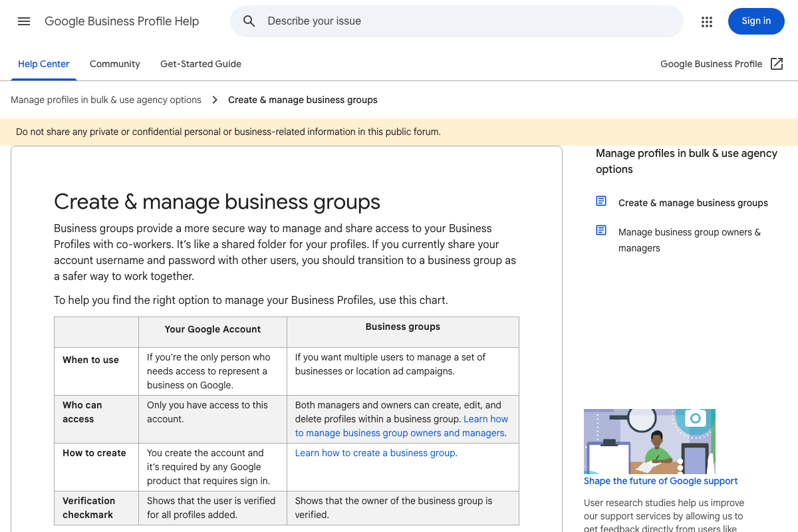Switch to the Help Center tab

pos(44,64)
